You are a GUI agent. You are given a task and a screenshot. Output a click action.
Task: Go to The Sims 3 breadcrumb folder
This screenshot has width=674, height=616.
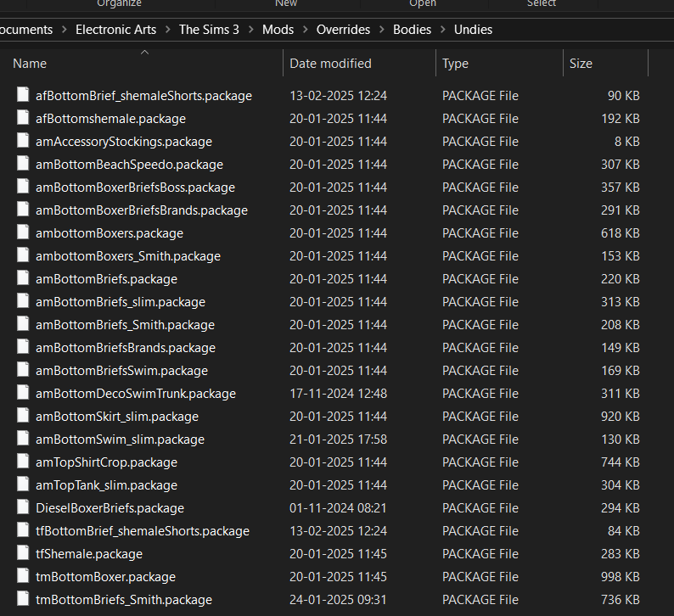(209, 30)
